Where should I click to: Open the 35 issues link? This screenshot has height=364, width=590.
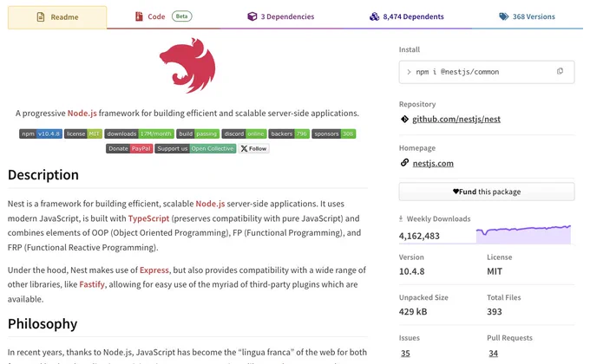(x=405, y=353)
